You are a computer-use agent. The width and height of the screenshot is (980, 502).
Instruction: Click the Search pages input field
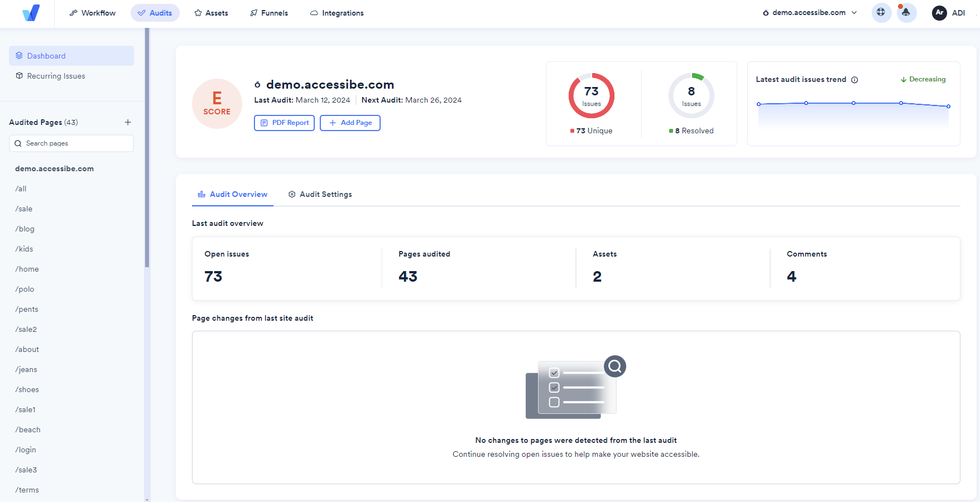(x=71, y=143)
